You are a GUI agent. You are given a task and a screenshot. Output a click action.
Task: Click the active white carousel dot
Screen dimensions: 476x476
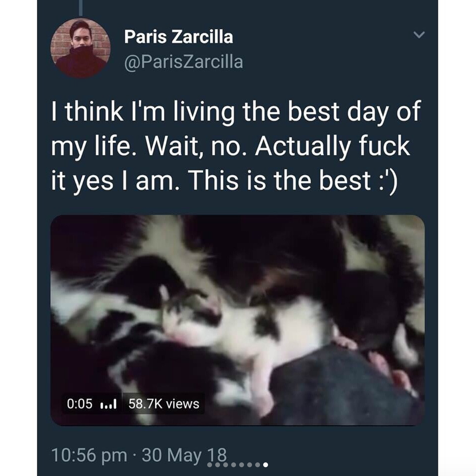click(x=266, y=465)
